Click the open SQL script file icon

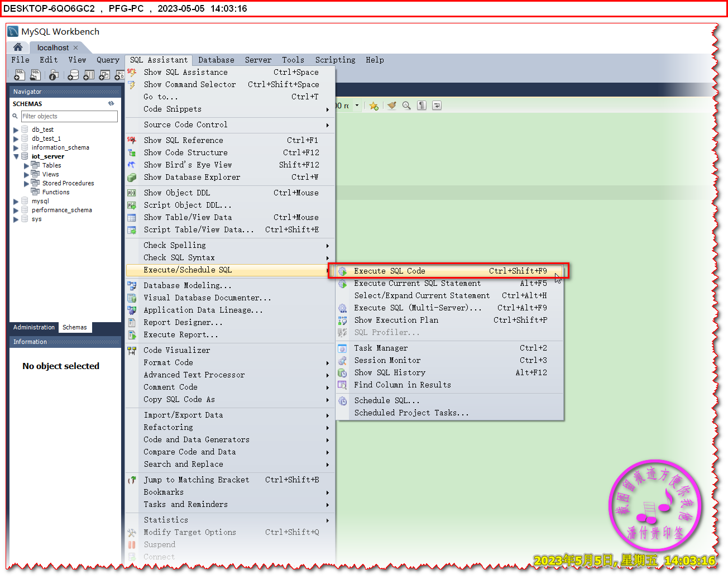(35, 75)
